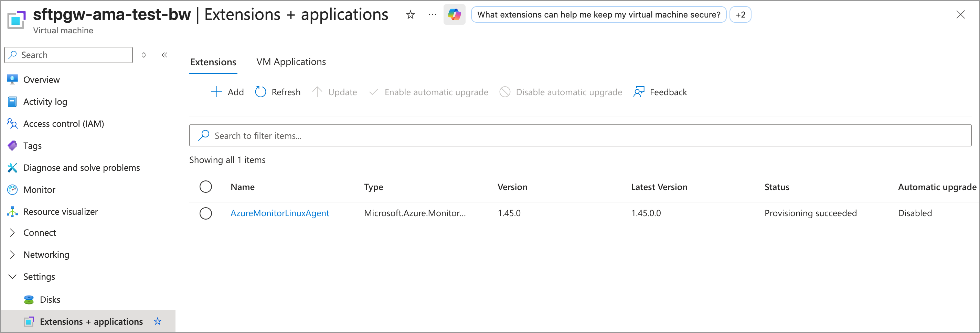The width and height of the screenshot is (980, 333).
Task: Click the Copilot icon in header
Action: 454,14
